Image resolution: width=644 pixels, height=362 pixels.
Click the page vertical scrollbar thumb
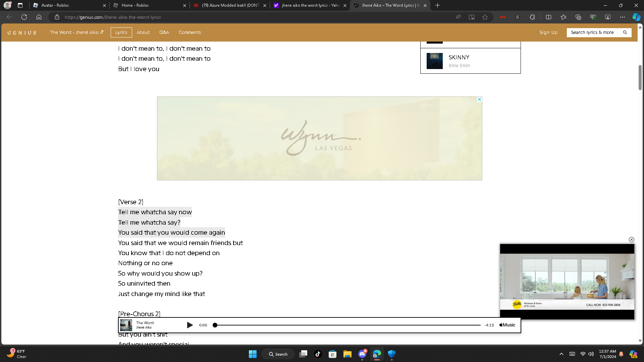pyautogui.click(x=640, y=77)
